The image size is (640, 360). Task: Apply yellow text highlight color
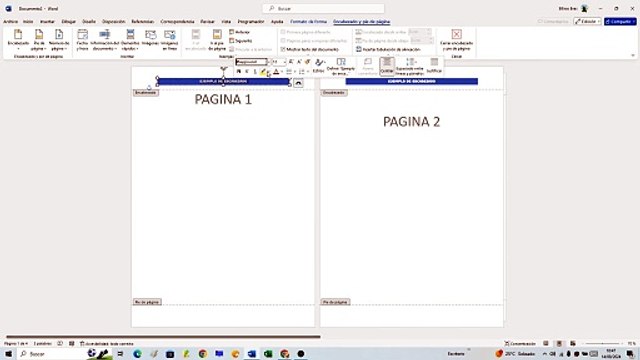263,72
